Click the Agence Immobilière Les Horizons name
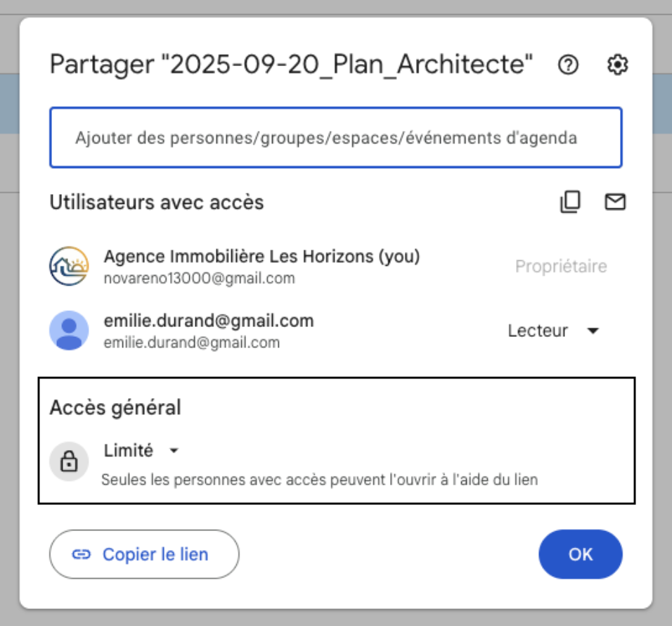Image resolution: width=672 pixels, height=626 pixels. tap(261, 257)
